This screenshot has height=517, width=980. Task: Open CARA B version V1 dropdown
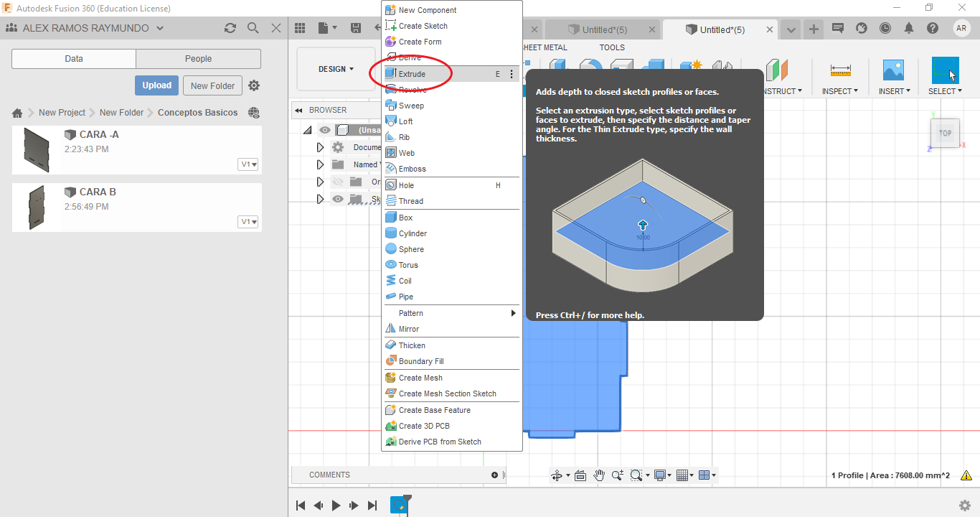point(248,222)
